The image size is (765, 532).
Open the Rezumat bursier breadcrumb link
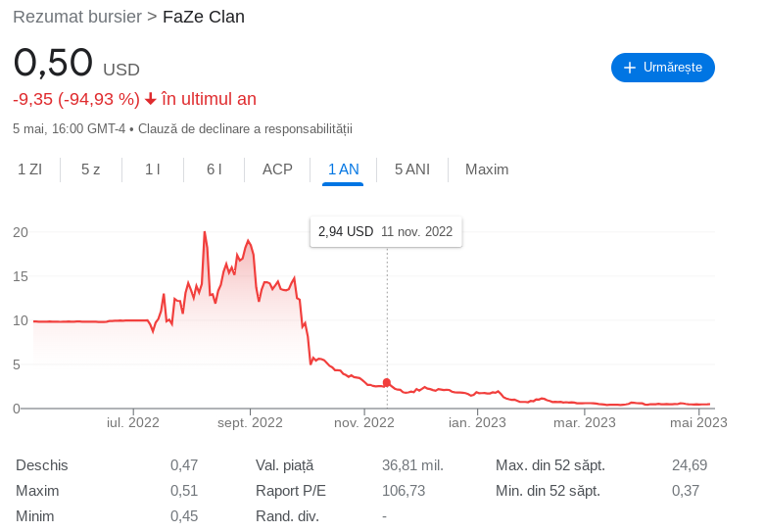click(77, 17)
